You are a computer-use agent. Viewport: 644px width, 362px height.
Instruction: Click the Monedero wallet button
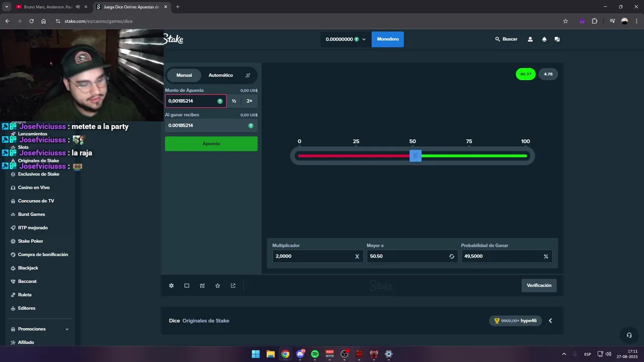pos(387,39)
